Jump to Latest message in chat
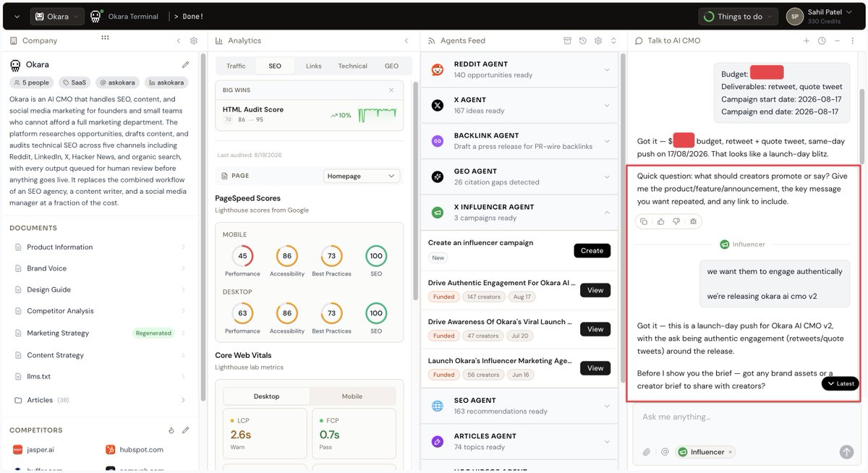The width and height of the screenshot is (868, 473). [x=841, y=383]
